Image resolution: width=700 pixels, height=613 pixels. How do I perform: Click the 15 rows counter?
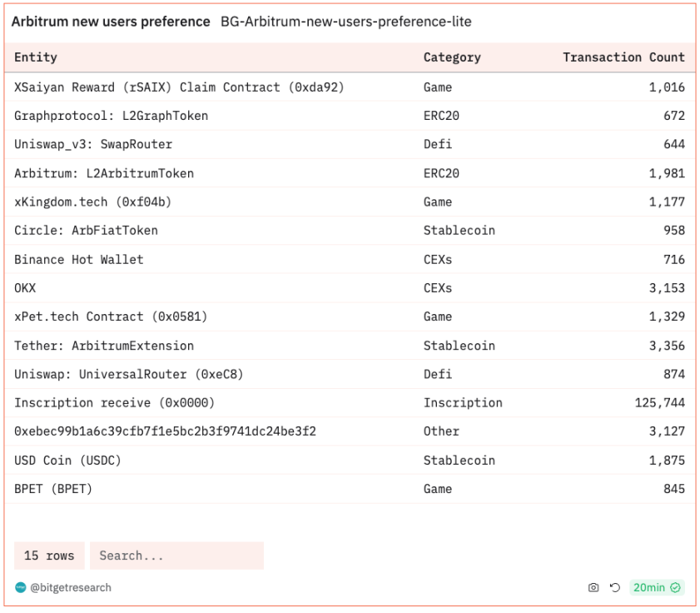[x=49, y=556]
